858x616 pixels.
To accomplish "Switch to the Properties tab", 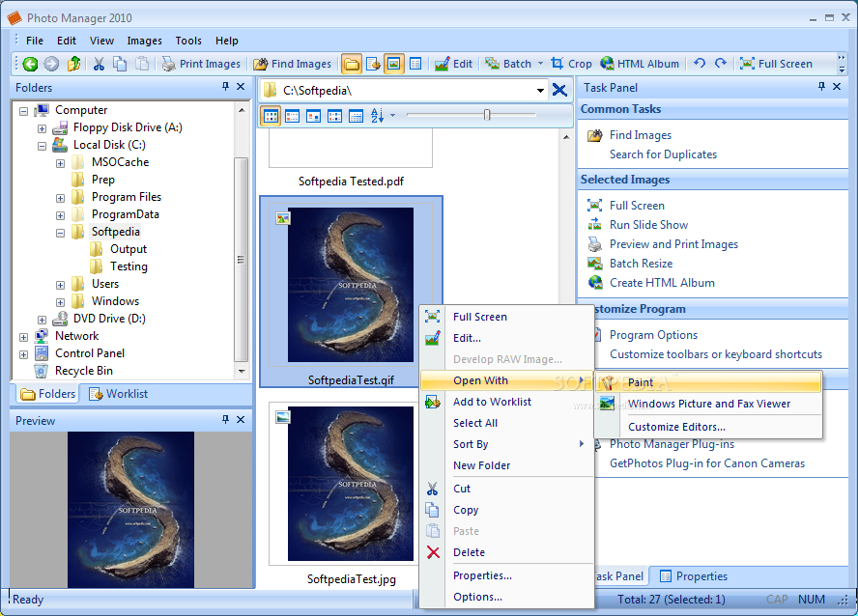I will point(694,576).
